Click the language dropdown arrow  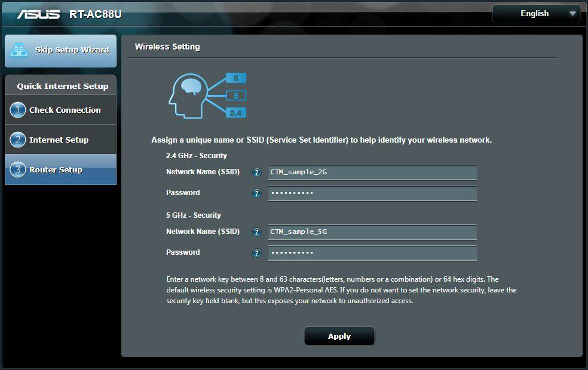572,14
